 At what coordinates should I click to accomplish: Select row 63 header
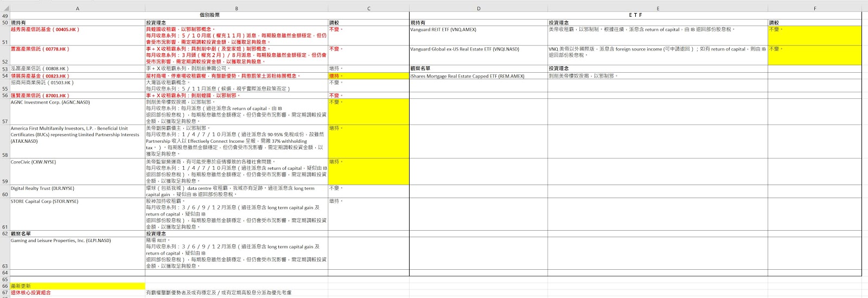5,253
